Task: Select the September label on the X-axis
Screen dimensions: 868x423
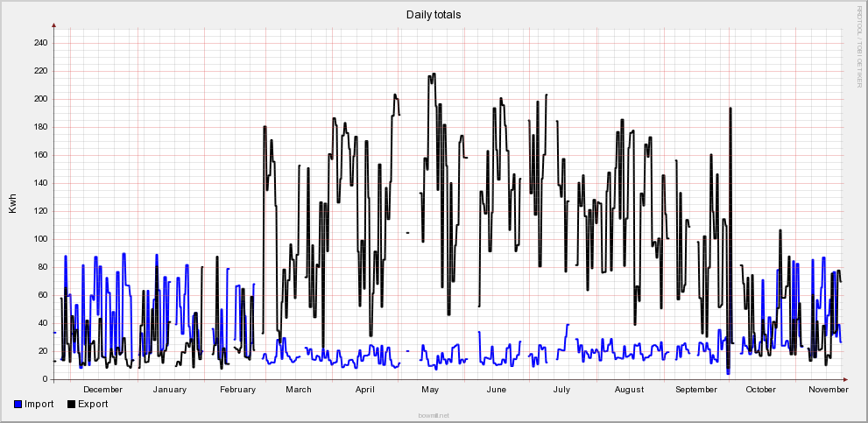Action: (696, 390)
